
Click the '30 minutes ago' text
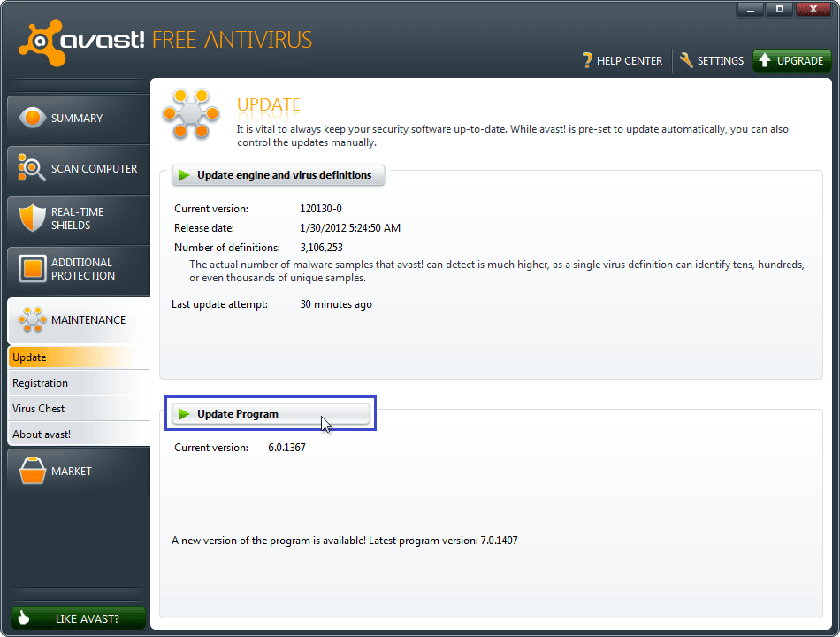(x=336, y=304)
